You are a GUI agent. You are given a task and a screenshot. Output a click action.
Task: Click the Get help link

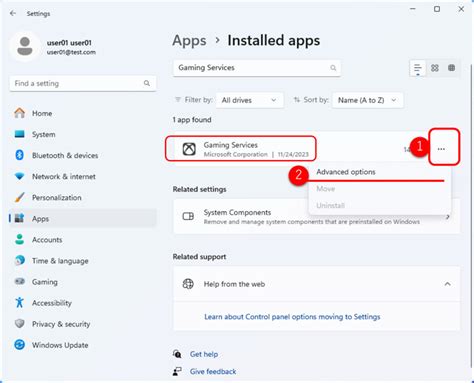click(204, 354)
